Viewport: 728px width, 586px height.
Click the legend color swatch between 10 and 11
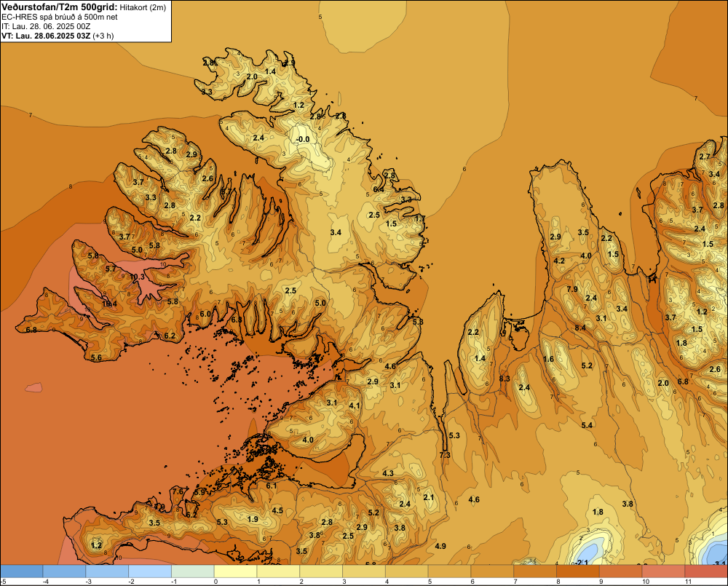[x=663, y=571]
